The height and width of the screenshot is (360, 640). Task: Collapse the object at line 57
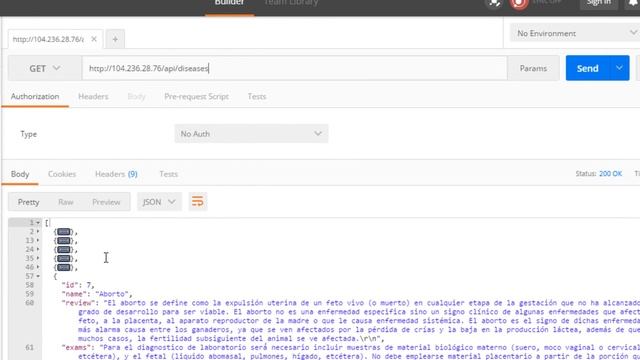coord(38,276)
